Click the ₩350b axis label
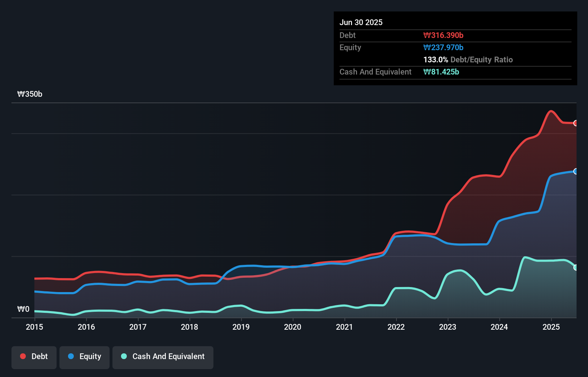 coord(30,94)
